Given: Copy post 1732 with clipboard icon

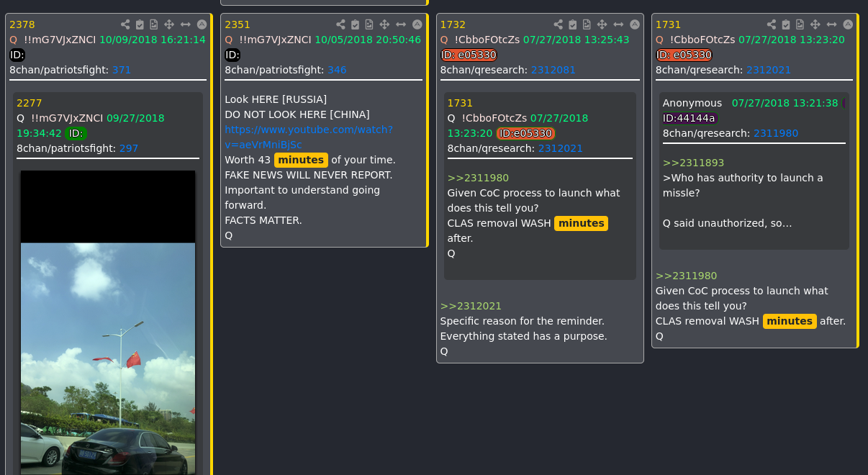Looking at the screenshot, I should [x=573, y=24].
